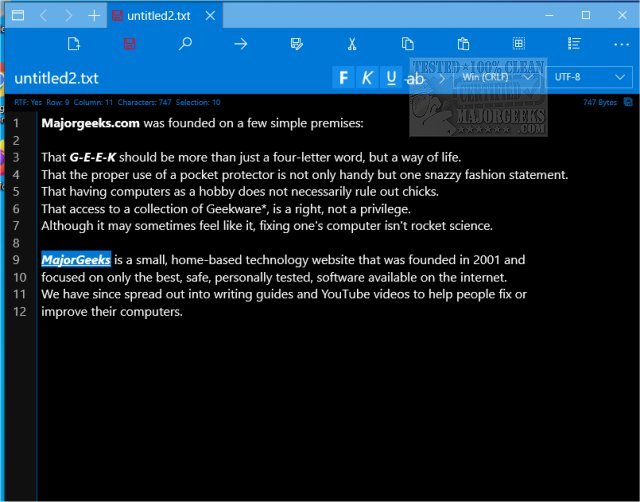This screenshot has height=502, width=640.
Task: Toggle underline formatting U button
Action: pos(391,77)
